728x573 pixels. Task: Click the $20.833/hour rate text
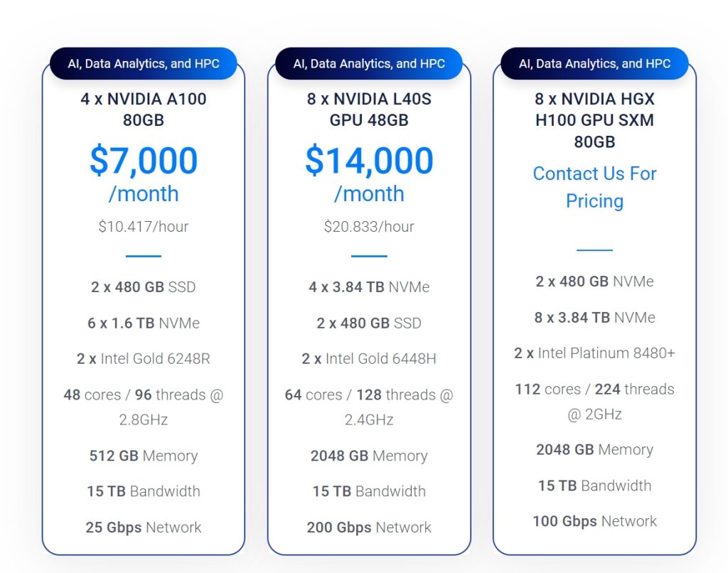point(369,227)
